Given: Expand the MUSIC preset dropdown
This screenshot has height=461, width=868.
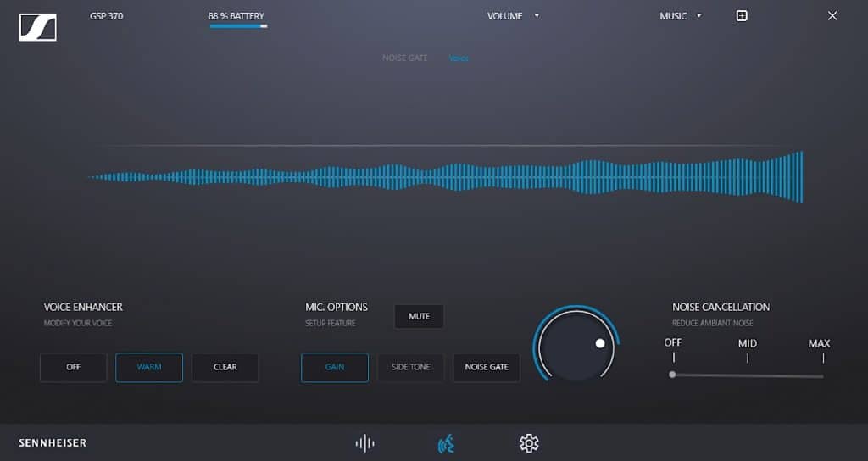Looking at the screenshot, I should (681, 16).
